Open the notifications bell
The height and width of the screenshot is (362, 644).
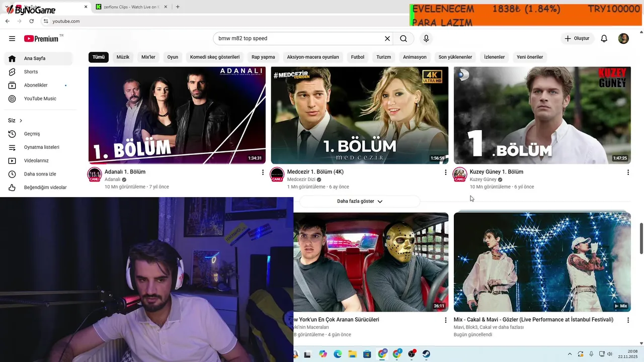point(604,39)
